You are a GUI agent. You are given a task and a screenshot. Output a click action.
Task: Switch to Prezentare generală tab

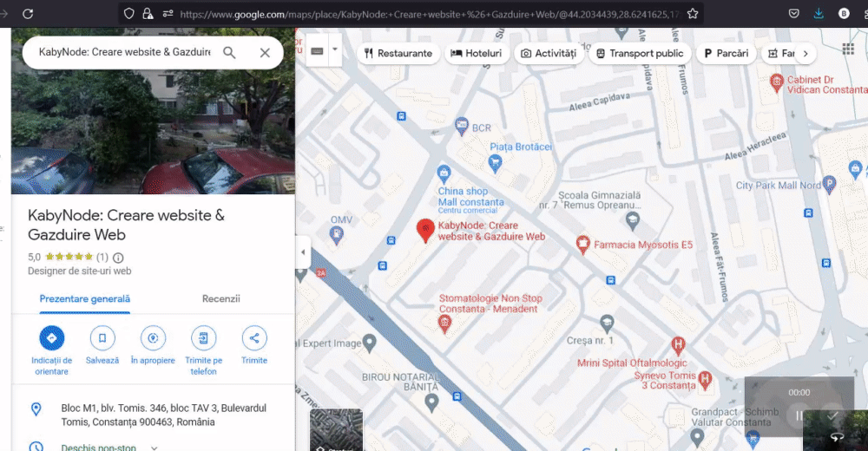[x=85, y=299]
